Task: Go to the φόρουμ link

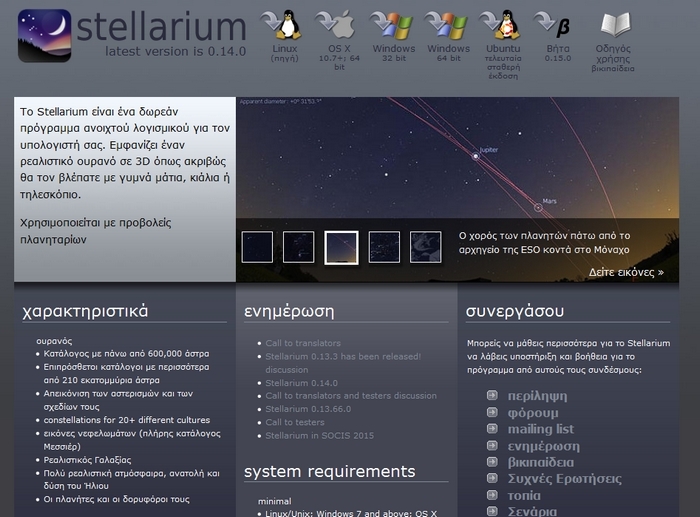Action: (533, 413)
